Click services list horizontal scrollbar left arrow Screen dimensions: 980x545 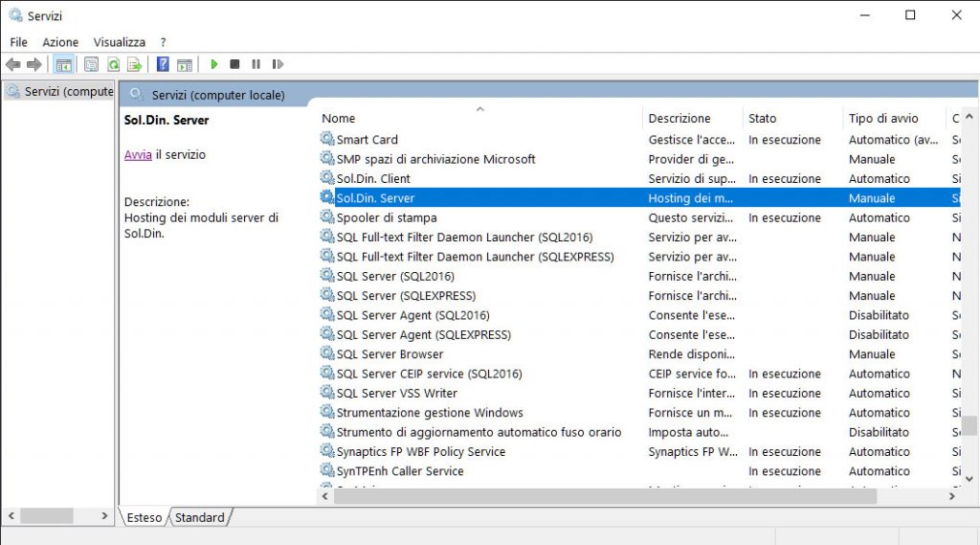coord(325,496)
